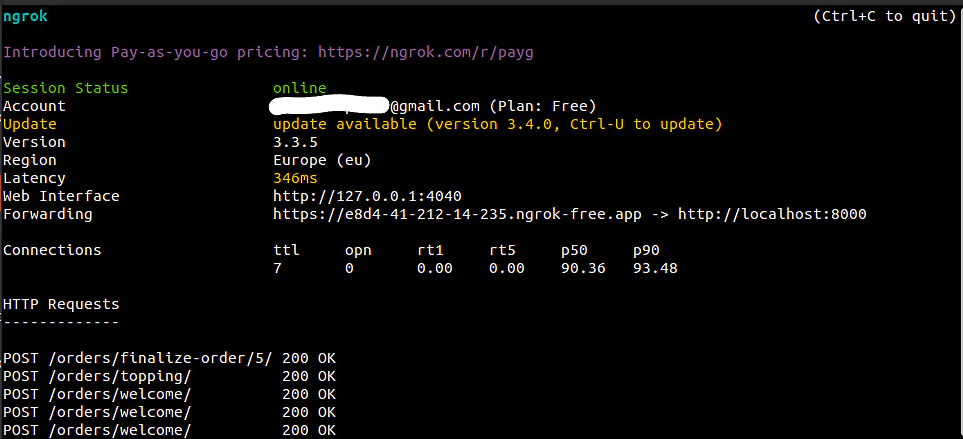Open the ngrok.com/r/payg pricing link
The width and height of the screenshot is (963, 439).
[426, 52]
